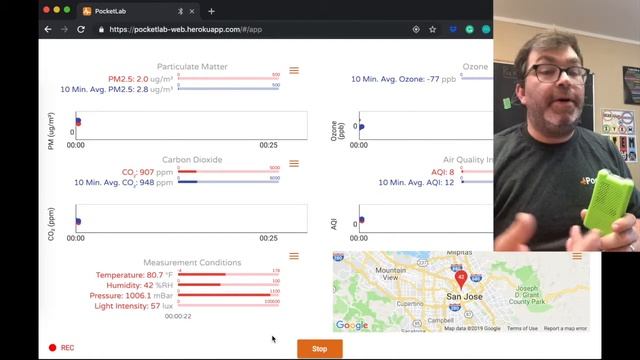
Task: Click the Pressure: 1006.1 mBar reading
Action: coord(131,296)
